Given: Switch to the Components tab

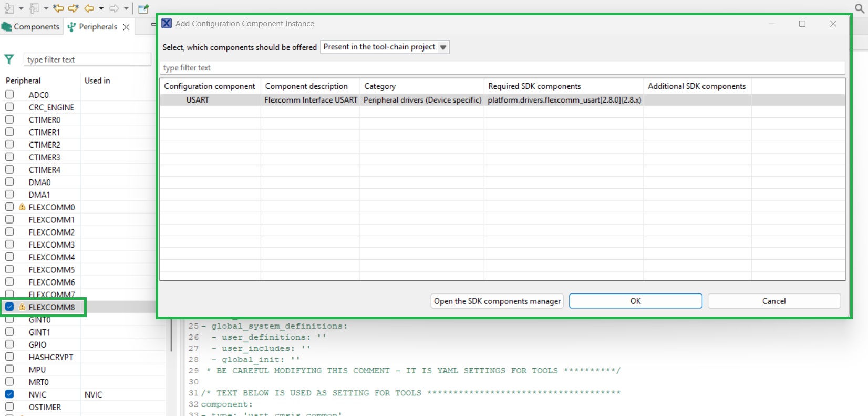Looking at the screenshot, I should tap(31, 27).
